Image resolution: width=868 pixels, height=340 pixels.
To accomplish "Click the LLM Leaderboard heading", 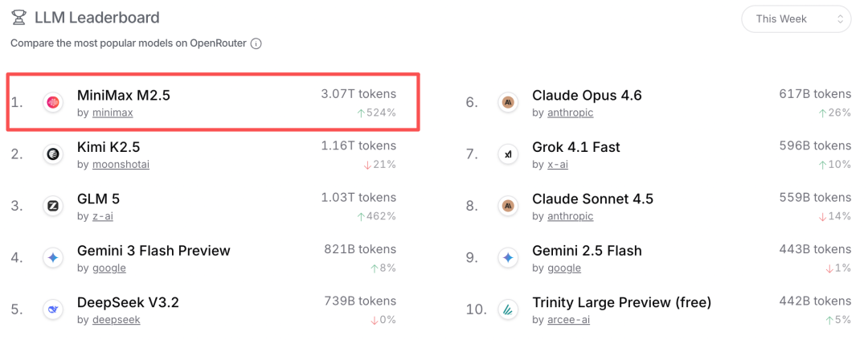I will click(x=96, y=18).
